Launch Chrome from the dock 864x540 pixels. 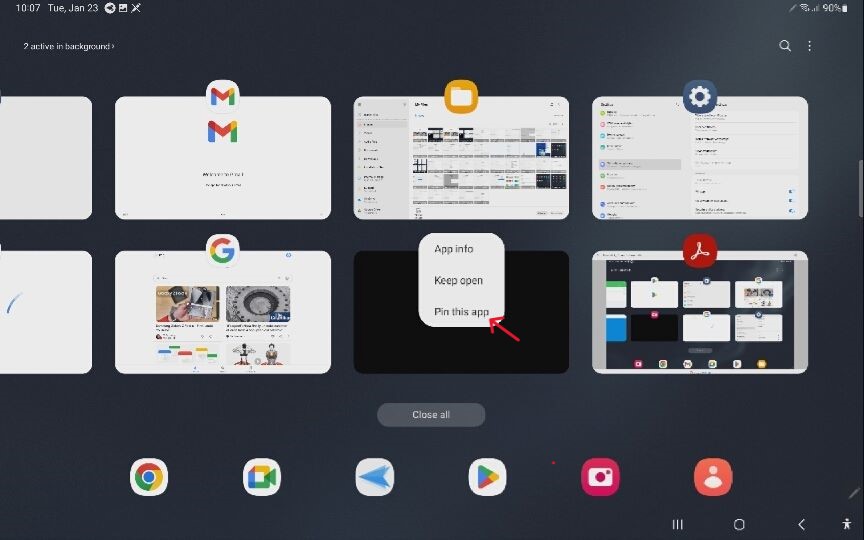tap(149, 477)
